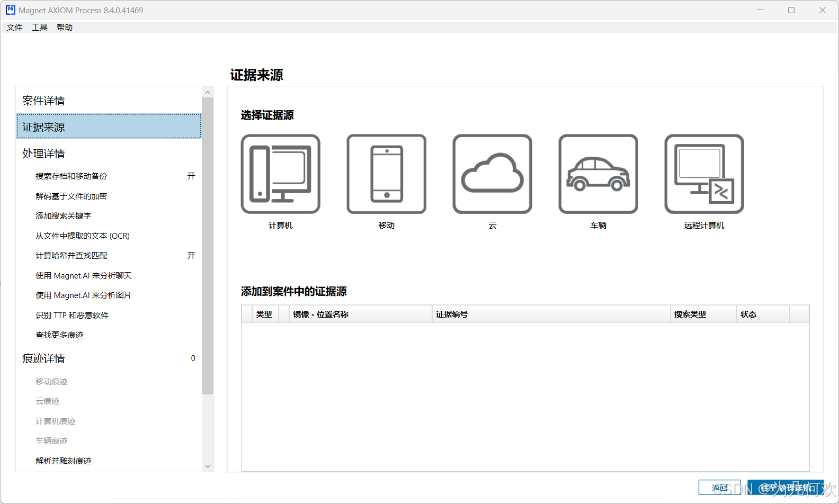Open 痕迹详情 section in sidebar
Screen dimensions: 839x504
(109, 358)
